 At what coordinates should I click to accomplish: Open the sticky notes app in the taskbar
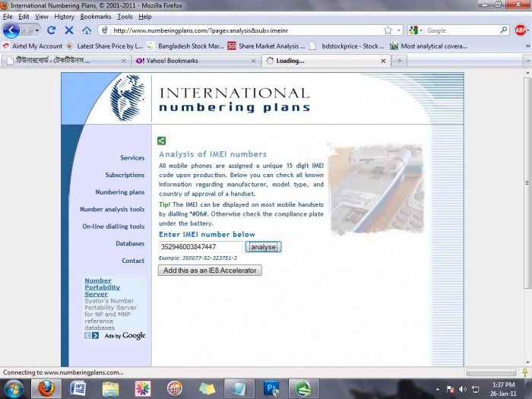click(x=207, y=389)
